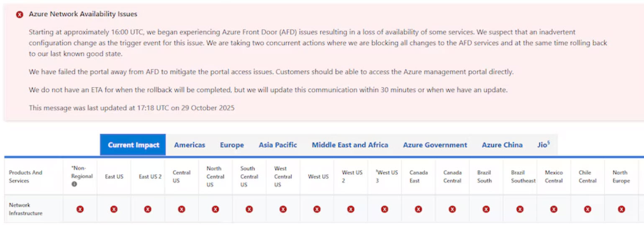Click the West US network outage icon
Image resolution: width=644 pixels, height=225 pixels.
[317, 209]
